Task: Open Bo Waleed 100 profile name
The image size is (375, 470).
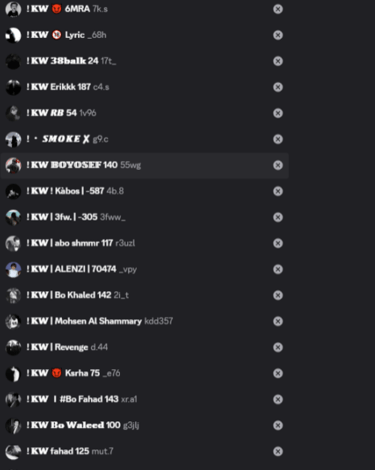Action: click(x=73, y=425)
